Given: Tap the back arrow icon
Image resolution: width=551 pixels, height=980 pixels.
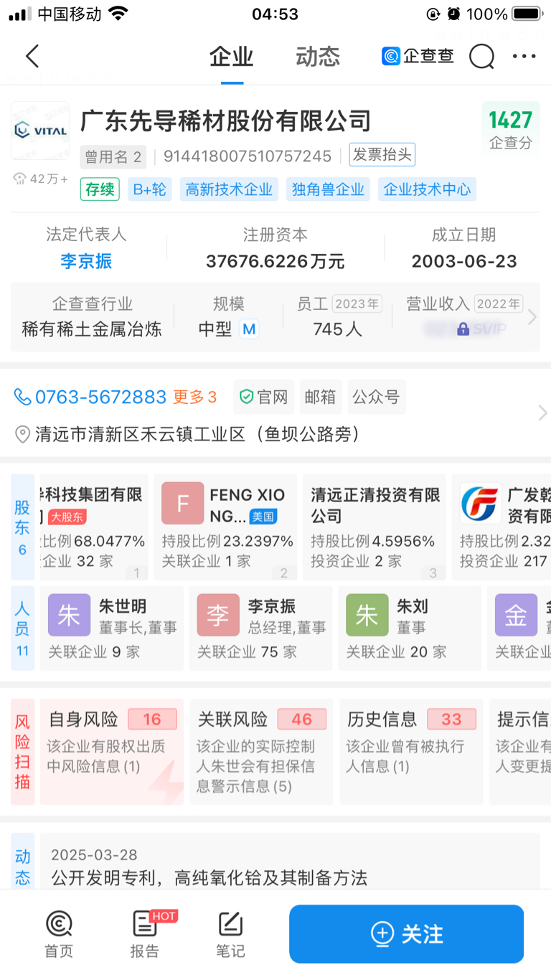Looking at the screenshot, I should [32, 56].
